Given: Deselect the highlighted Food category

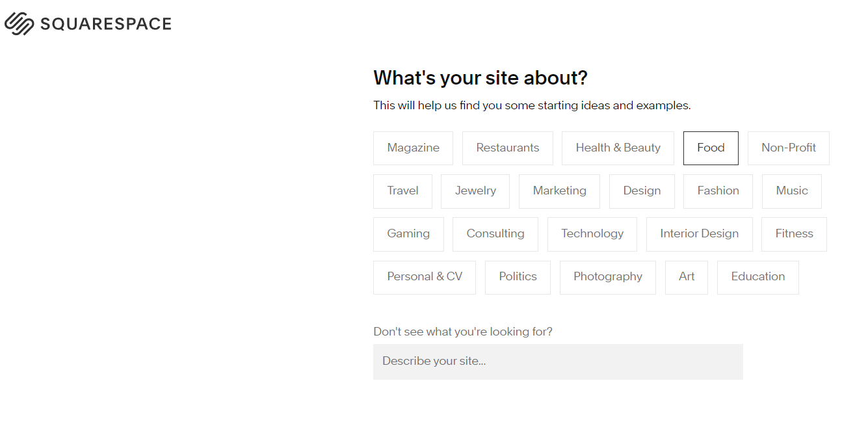Looking at the screenshot, I should (710, 148).
